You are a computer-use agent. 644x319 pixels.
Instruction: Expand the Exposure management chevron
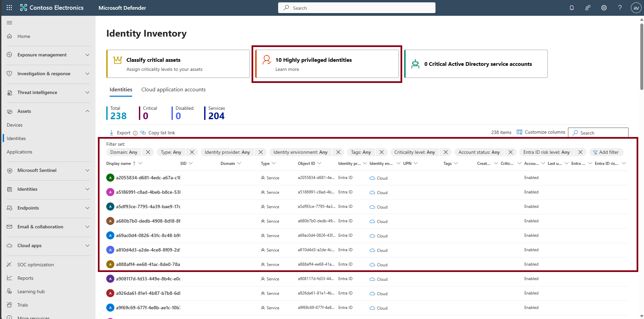pos(87,55)
